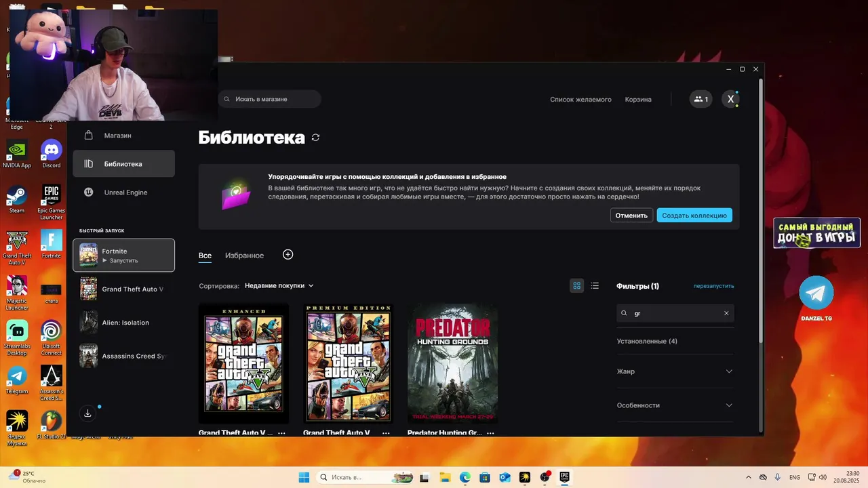The height and width of the screenshot is (488, 868).
Task: Open the Windows Start menu
Action: (304, 477)
